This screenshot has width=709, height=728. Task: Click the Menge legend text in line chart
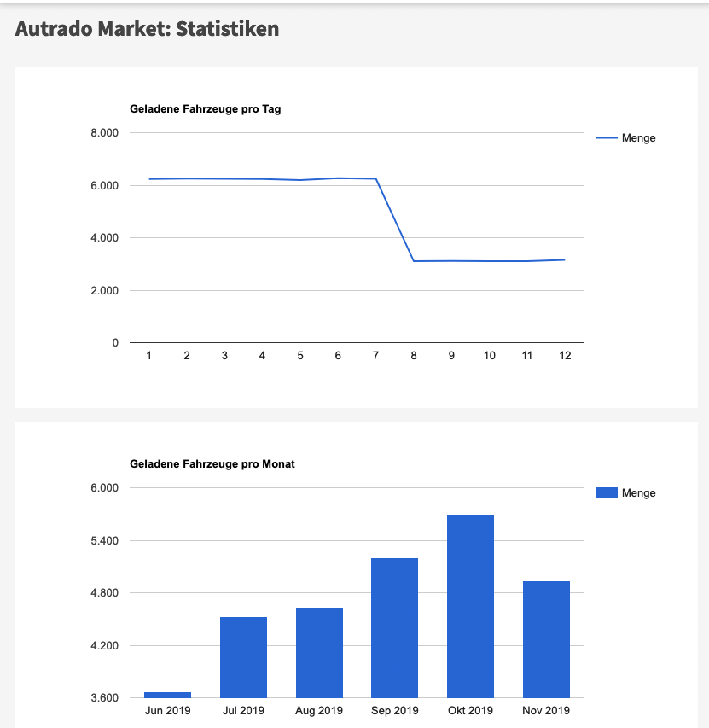coord(639,138)
